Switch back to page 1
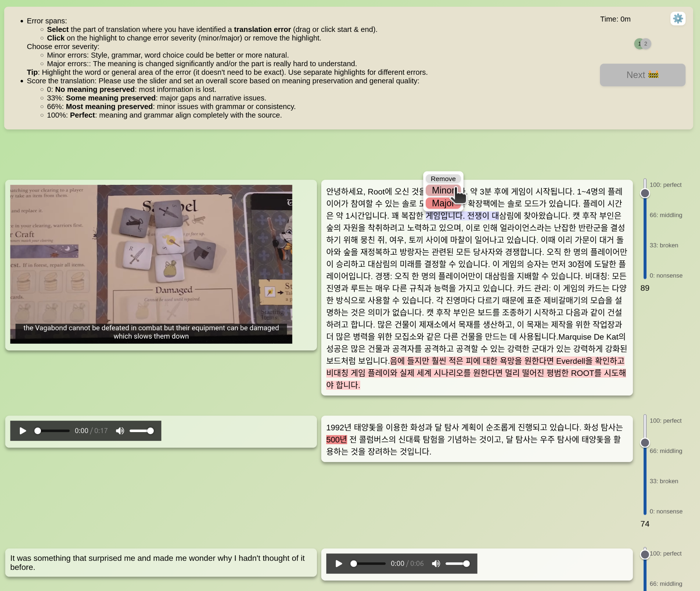The height and width of the screenshot is (591, 700). coord(639,44)
